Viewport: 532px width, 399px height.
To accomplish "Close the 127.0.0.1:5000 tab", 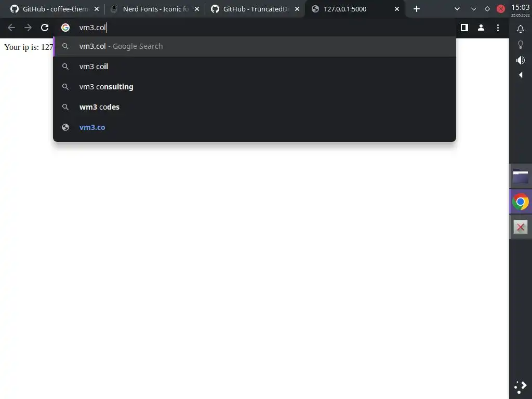I will 397,9.
